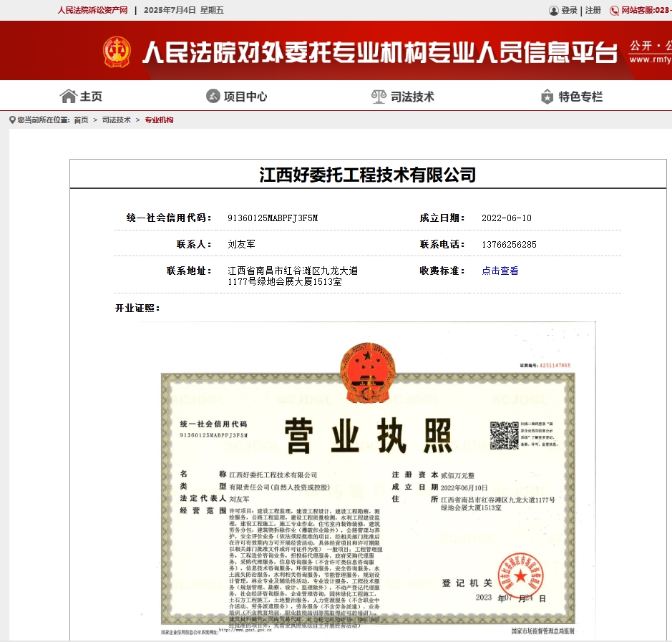Click the 登录 link
The image size is (672, 642).
click(569, 10)
